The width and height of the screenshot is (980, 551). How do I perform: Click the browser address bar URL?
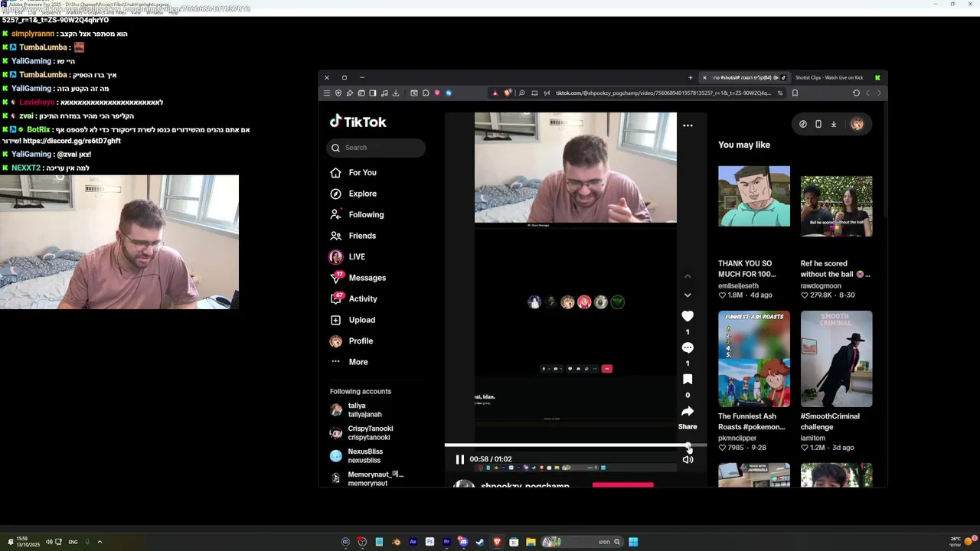[x=663, y=93]
